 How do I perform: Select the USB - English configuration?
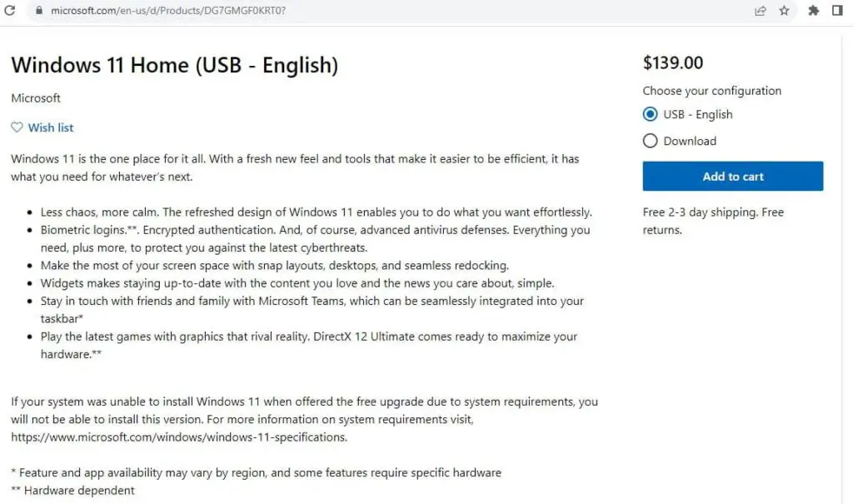650,114
